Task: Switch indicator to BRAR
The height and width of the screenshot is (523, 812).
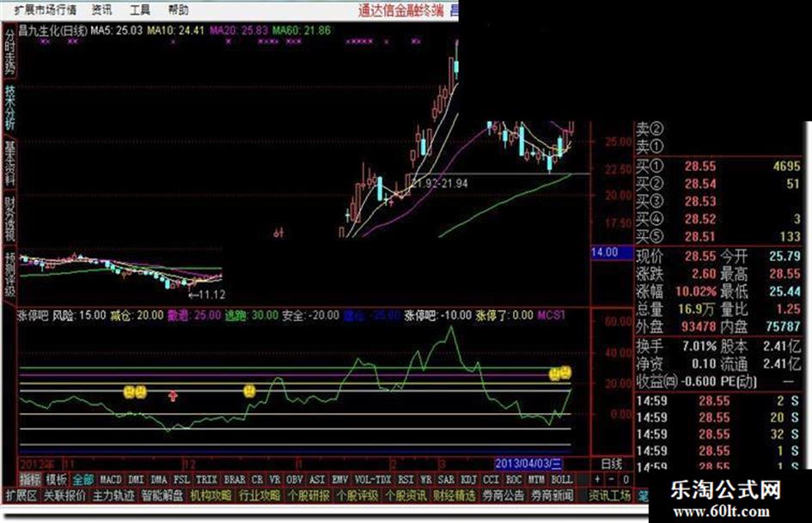Action: pyautogui.click(x=234, y=479)
